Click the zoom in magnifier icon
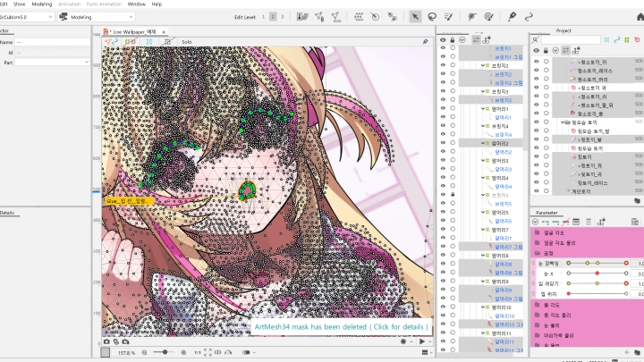Image resolution: width=644 pixels, height=362 pixels. (x=183, y=352)
